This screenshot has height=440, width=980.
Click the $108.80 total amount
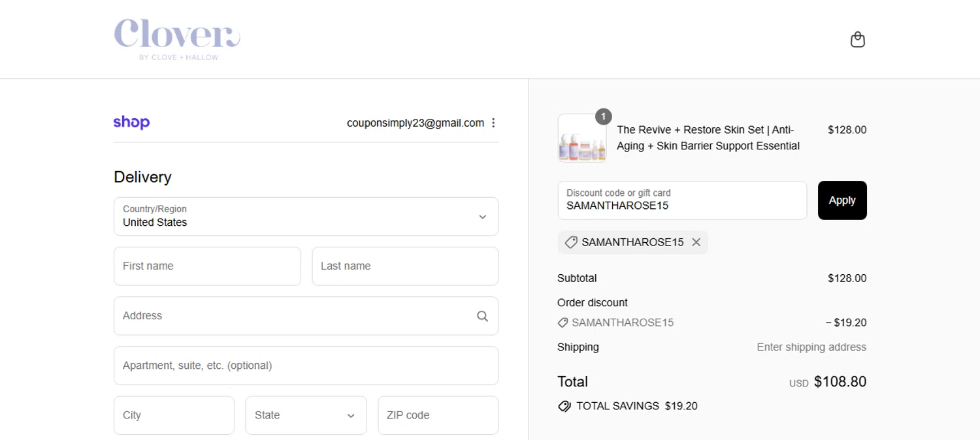point(840,382)
